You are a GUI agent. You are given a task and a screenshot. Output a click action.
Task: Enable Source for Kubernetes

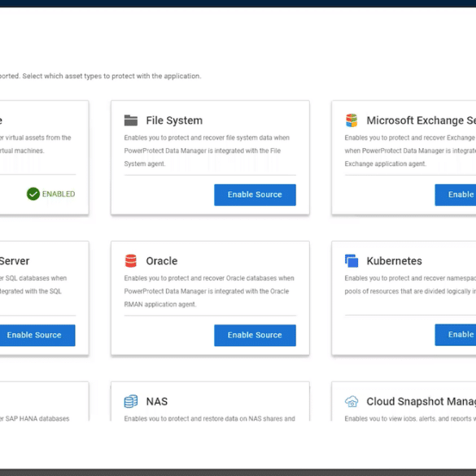pyautogui.click(x=456, y=335)
